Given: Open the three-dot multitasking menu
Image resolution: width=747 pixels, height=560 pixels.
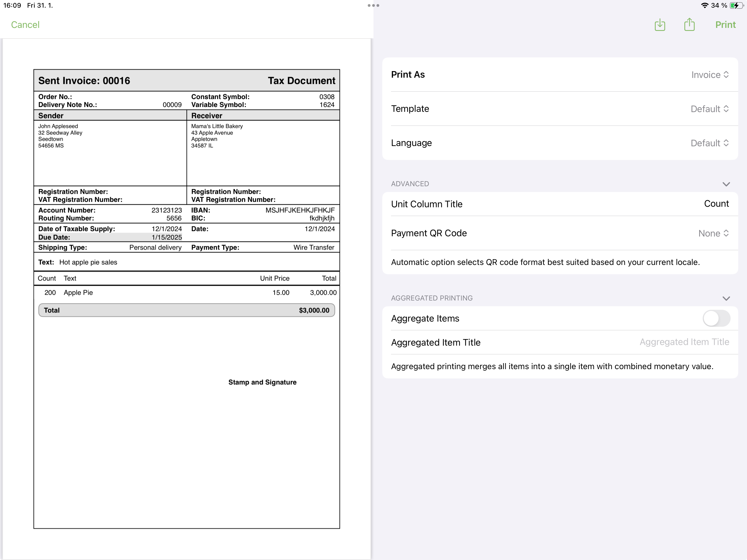Looking at the screenshot, I should (373, 5).
